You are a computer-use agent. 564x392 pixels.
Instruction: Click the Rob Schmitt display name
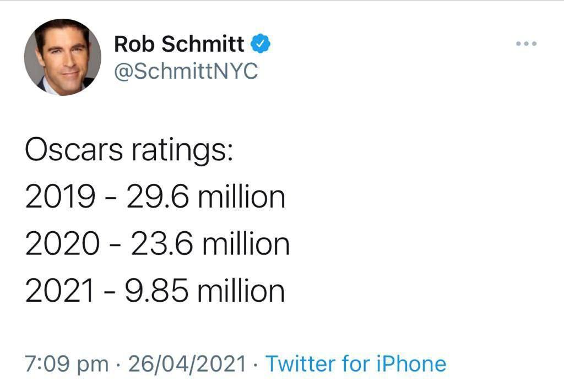180,45
